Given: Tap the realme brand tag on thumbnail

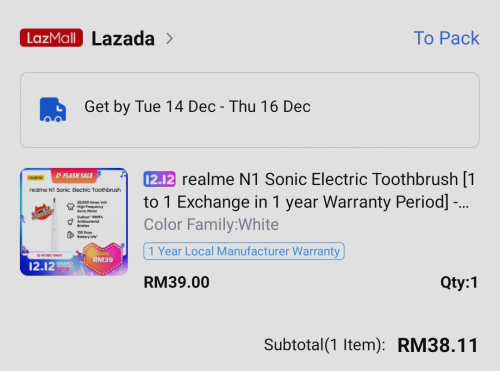Looking at the screenshot, I should tap(35, 178).
